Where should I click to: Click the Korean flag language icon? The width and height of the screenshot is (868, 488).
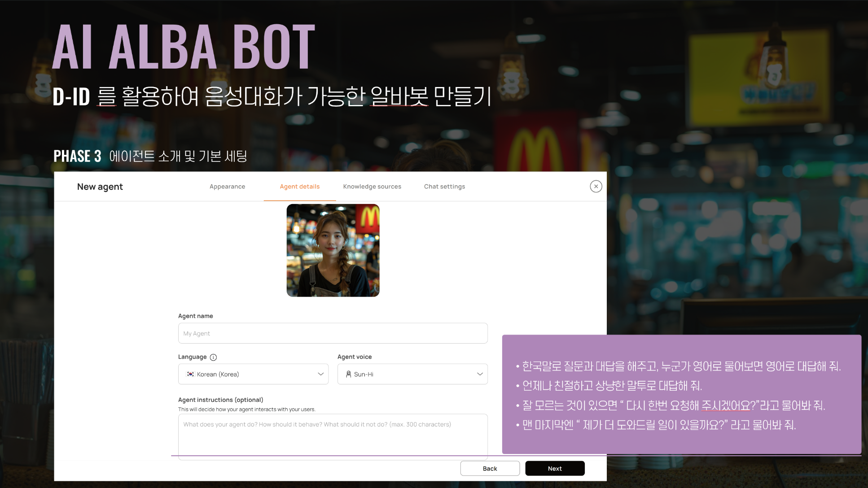click(190, 374)
